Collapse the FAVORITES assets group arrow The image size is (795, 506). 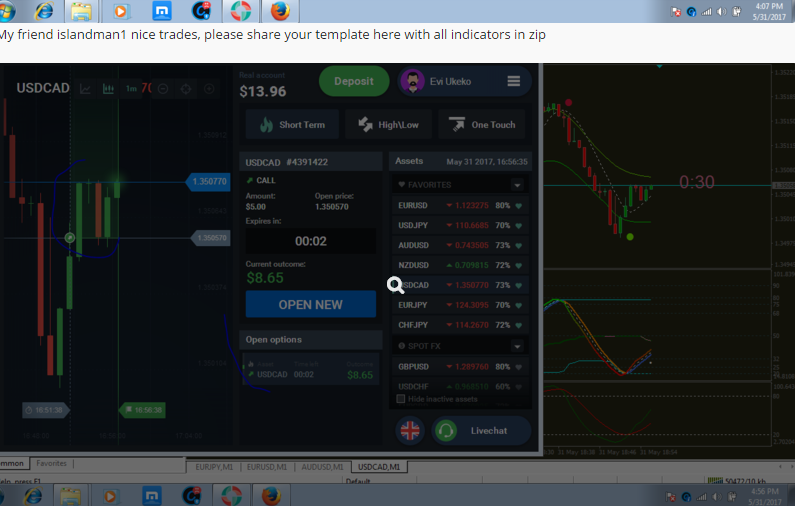[517, 185]
